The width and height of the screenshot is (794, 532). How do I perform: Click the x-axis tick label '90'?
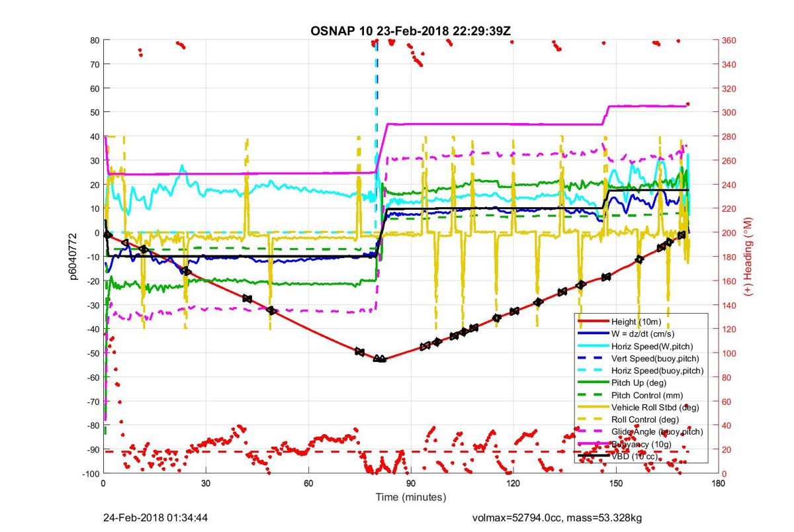(x=411, y=483)
